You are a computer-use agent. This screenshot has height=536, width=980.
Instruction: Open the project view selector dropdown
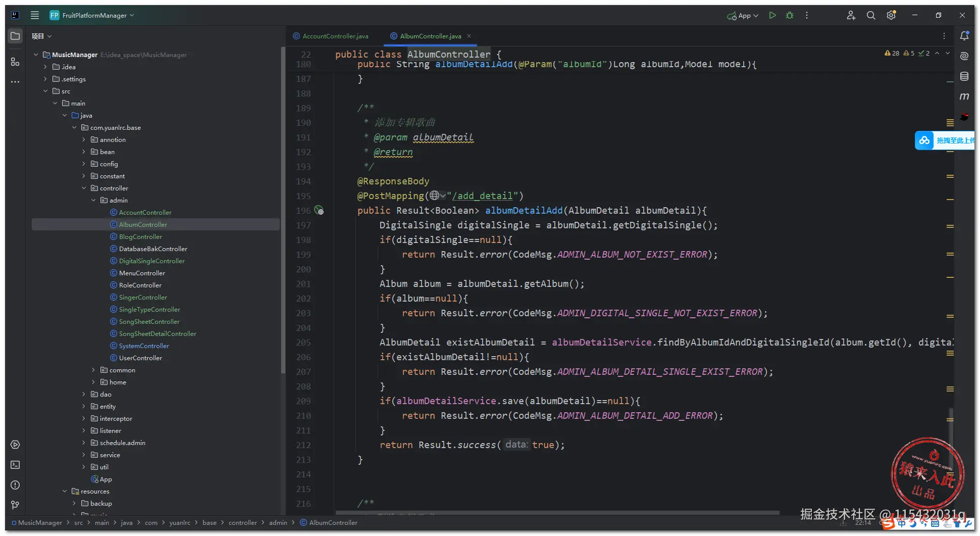(42, 36)
